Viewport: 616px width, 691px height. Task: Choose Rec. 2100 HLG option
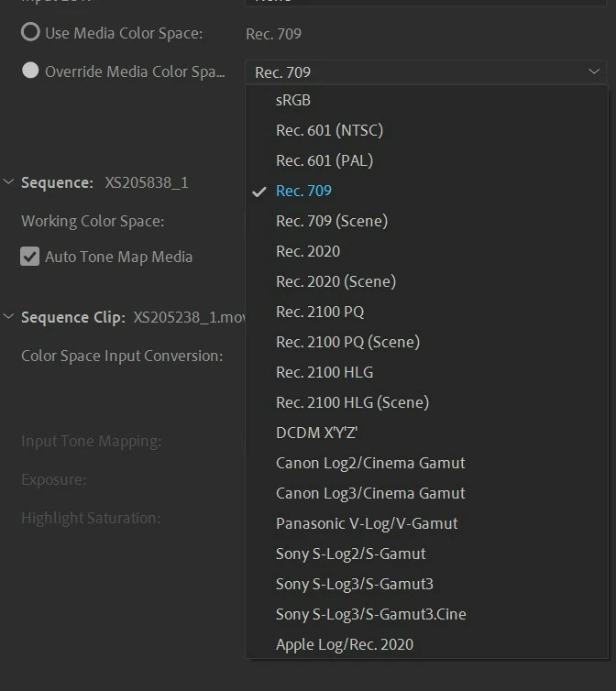[x=426, y=372]
